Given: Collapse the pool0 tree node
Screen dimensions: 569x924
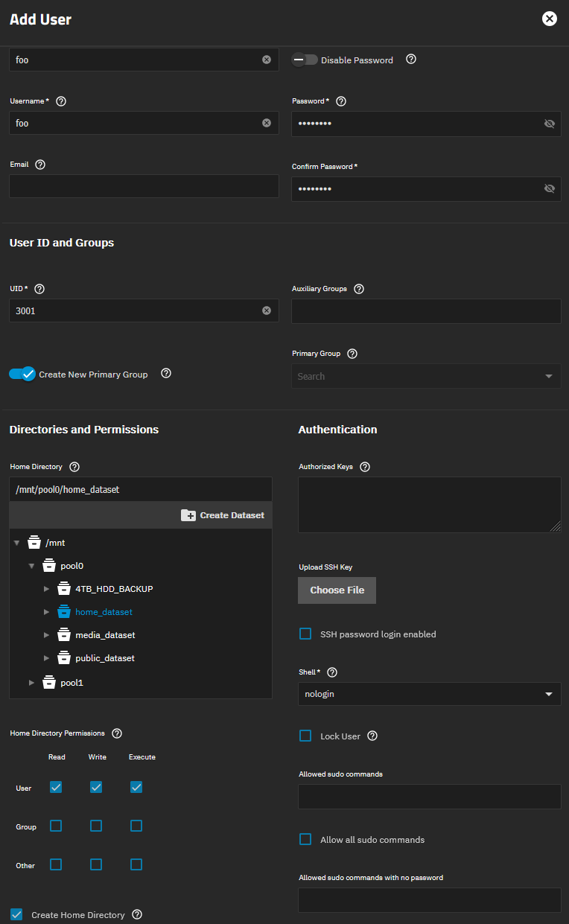Looking at the screenshot, I should 31,566.
